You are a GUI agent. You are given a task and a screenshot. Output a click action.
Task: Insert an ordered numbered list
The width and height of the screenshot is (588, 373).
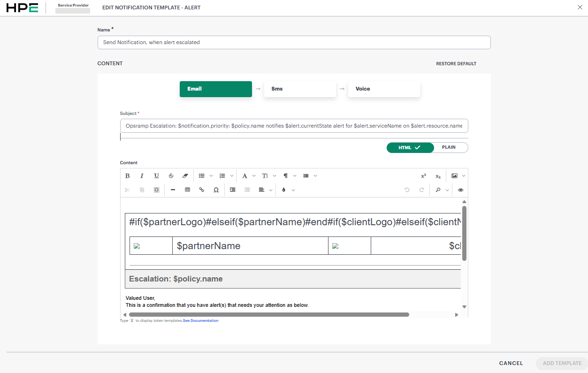222,176
